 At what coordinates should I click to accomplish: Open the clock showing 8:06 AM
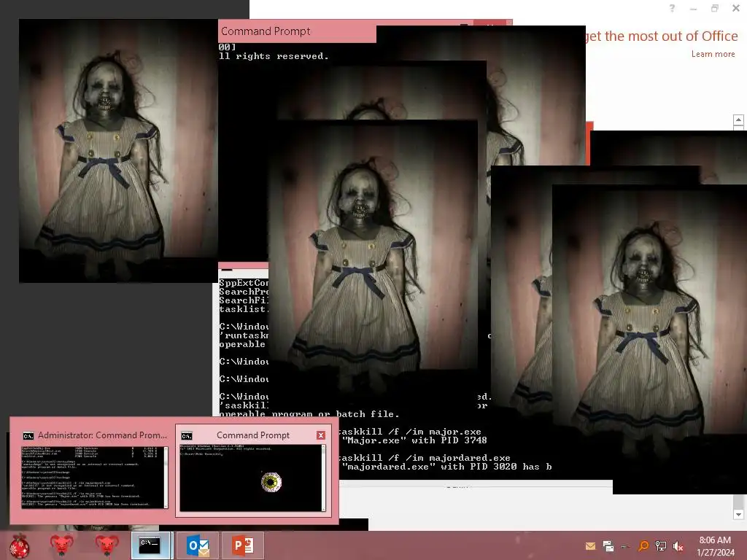point(715,546)
